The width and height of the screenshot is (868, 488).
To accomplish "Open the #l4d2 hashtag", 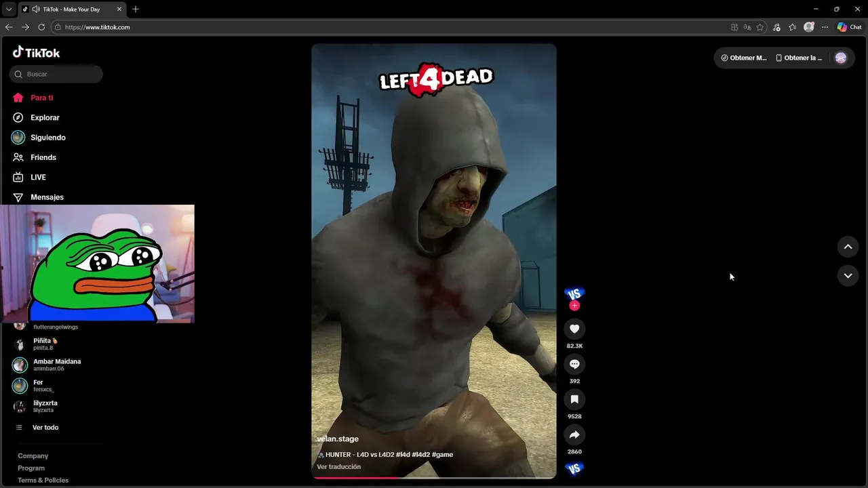I will 420,455.
